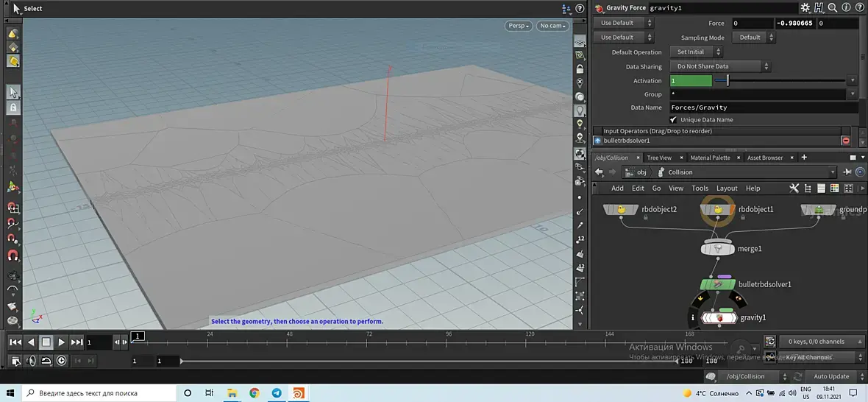Click the wrench tools icon in network toolbar
This screenshot has width=868, height=402.
coord(794,188)
